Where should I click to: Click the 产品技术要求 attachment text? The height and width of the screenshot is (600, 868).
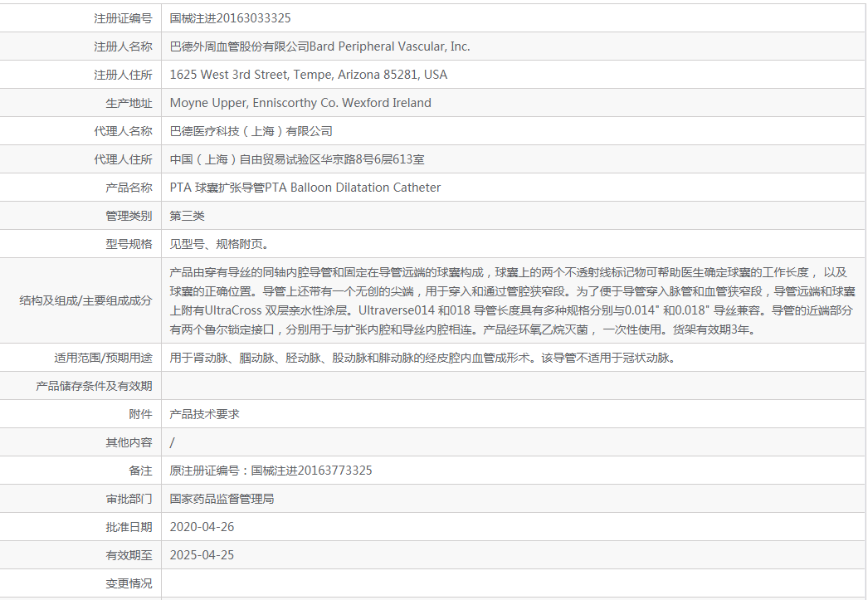tap(204, 414)
